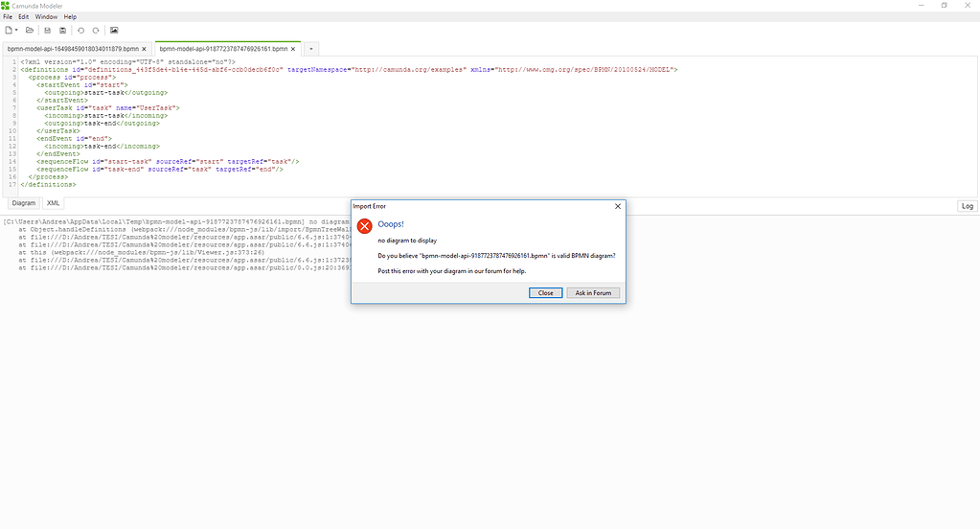Viewport: 980px width, 529px height.
Task: Click the xml version declaration line
Action: point(127,62)
